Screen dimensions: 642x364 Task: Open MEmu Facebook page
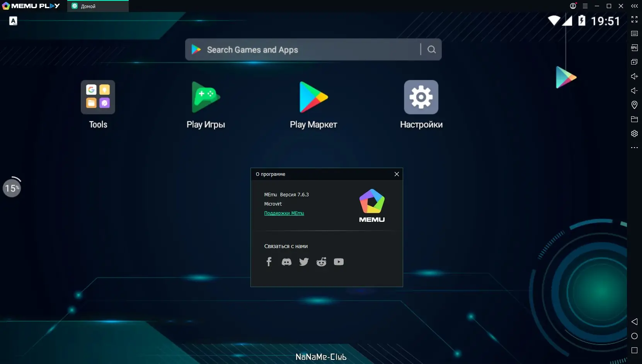pyautogui.click(x=269, y=262)
